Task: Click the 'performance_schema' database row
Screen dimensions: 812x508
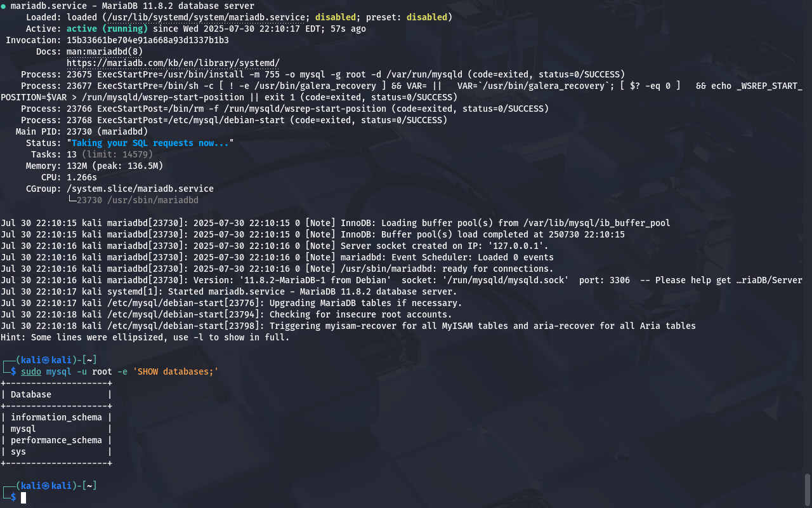Action: (56, 440)
